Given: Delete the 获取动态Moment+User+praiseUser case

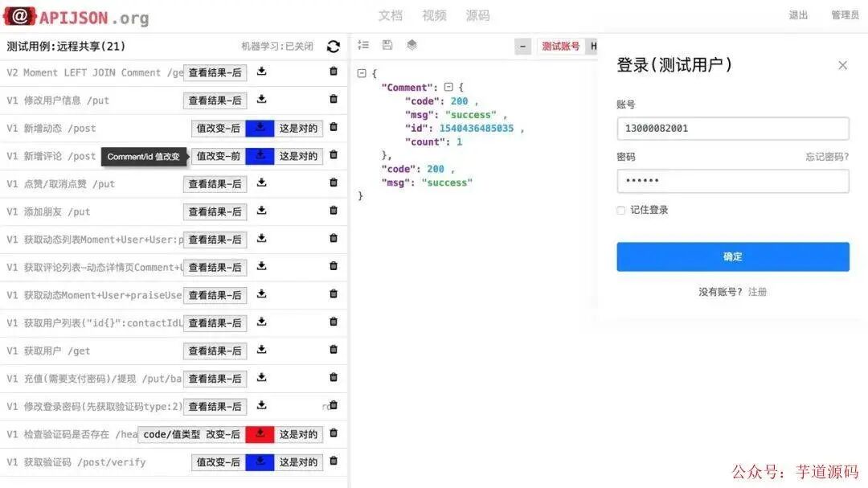Looking at the screenshot, I should pyautogui.click(x=334, y=293).
